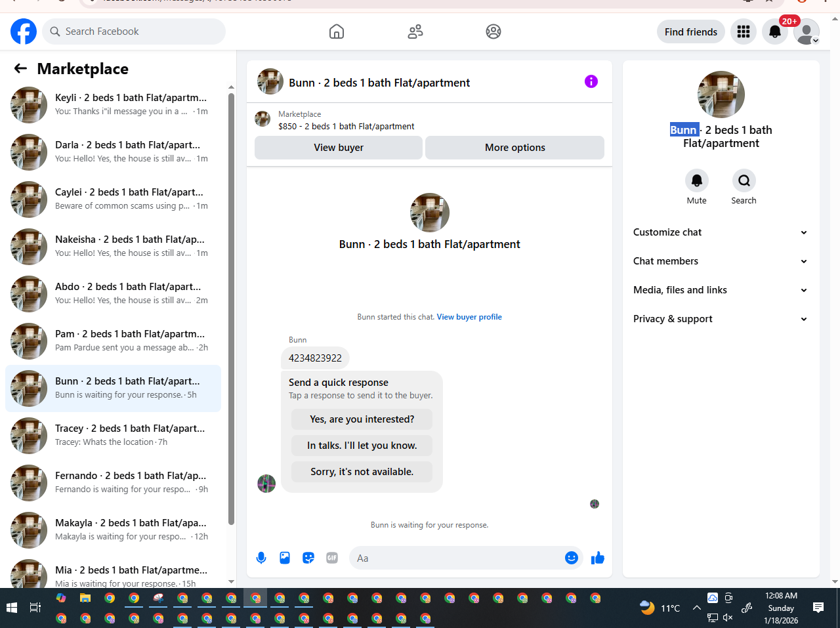The width and height of the screenshot is (840, 628).
Task: Show hidden tray icons chevron
Action: [696, 608]
